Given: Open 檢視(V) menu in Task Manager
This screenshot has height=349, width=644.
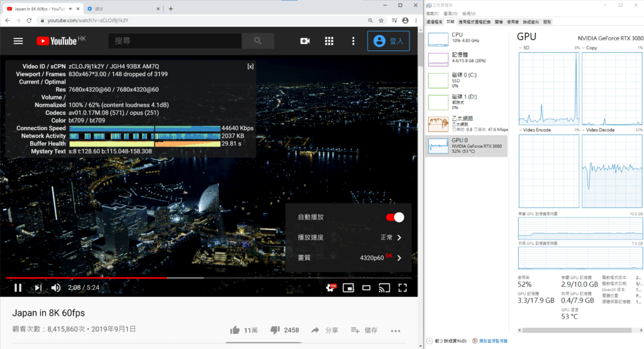Looking at the screenshot, I should click(x=469, y=14).
